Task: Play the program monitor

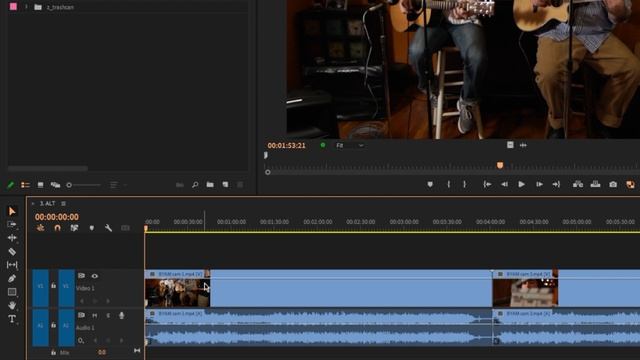Action: [521, 184]
